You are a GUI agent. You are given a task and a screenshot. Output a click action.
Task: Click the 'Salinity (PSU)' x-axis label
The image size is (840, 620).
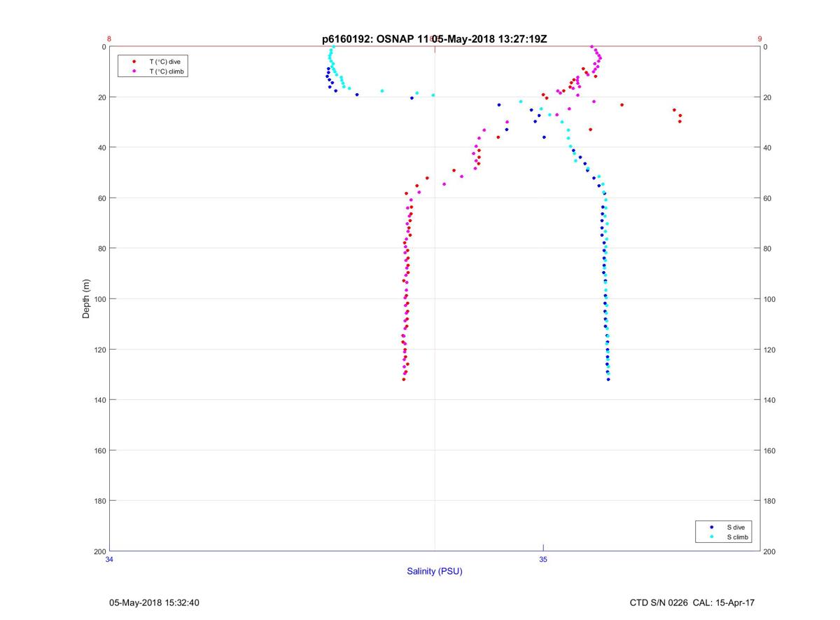coord(435,572)
